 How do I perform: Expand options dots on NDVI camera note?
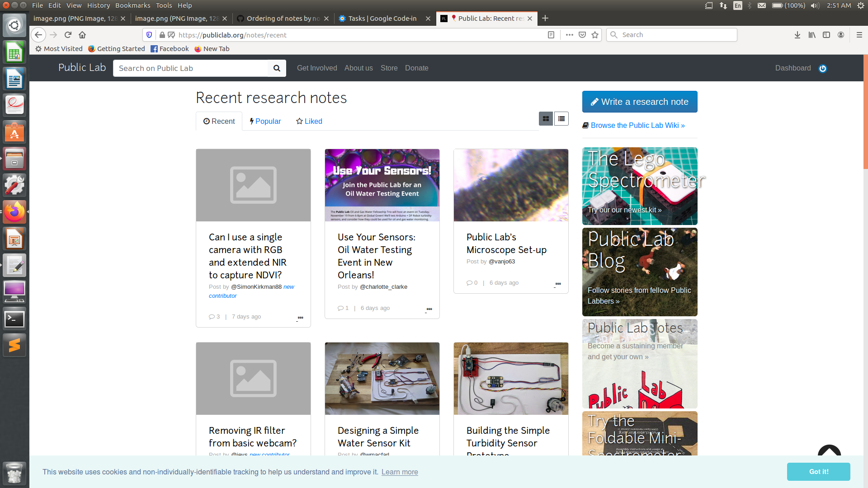pyautogui.click(x=300, y=318)
